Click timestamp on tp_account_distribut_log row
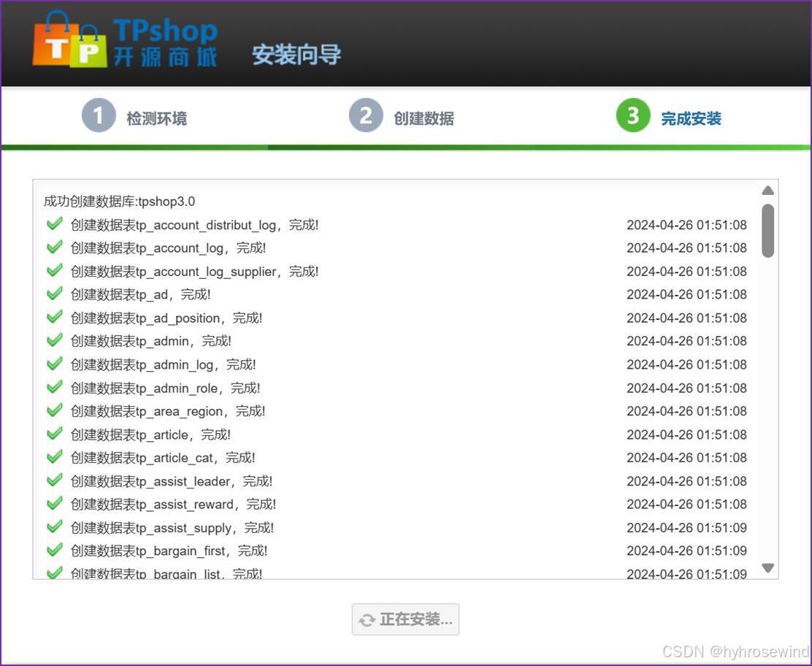Screen dimensions: 812x666 tap(686, 225)
